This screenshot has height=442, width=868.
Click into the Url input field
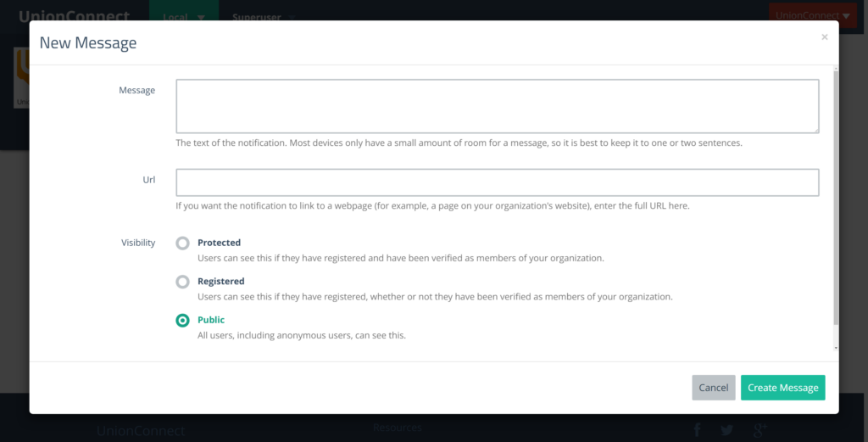click(497, 182)
